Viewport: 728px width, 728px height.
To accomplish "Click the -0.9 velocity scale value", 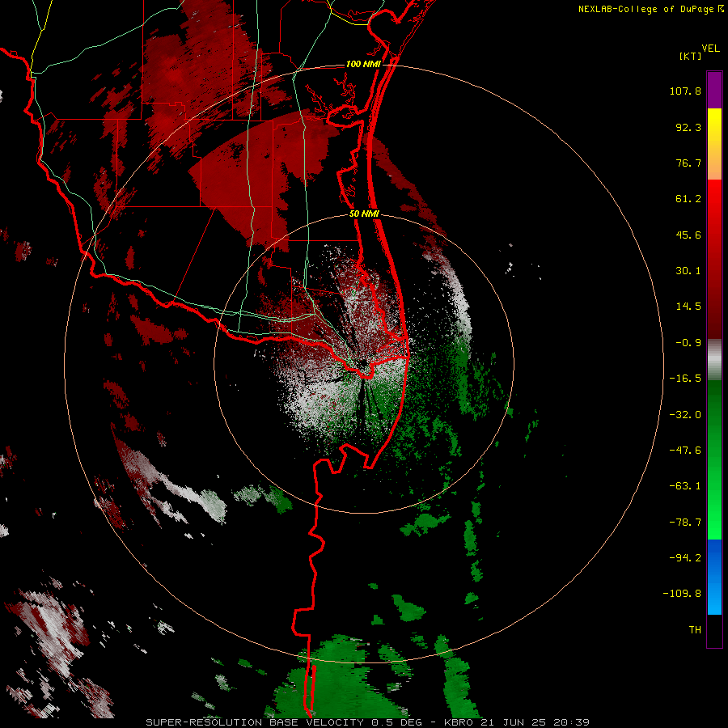I will 688,343.
